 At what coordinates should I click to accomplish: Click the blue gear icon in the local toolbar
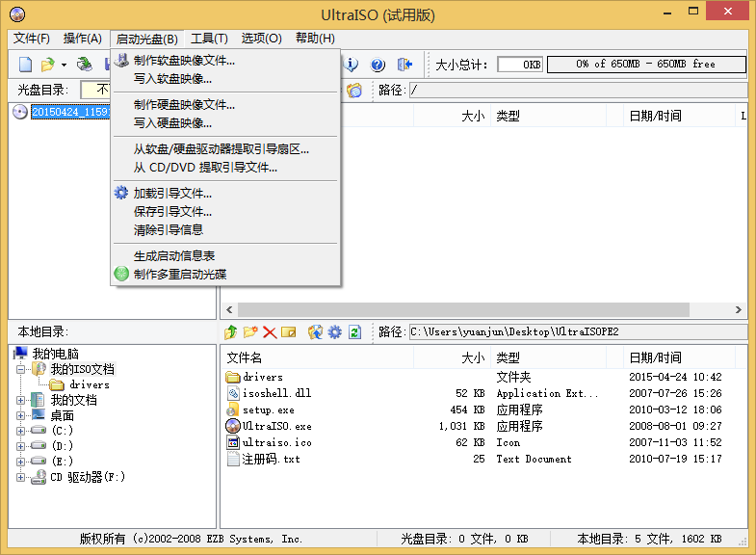click(334, 331)
